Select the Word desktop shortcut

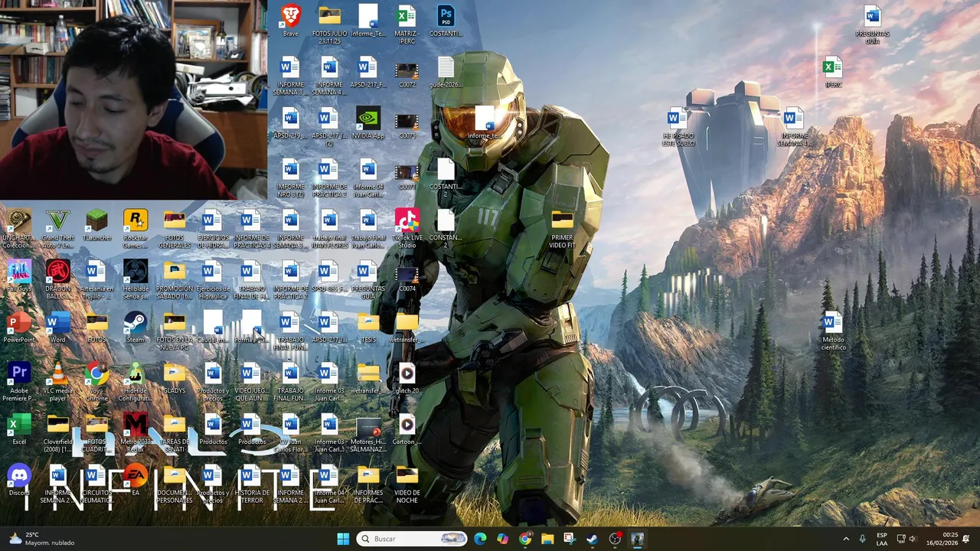point(57,327)
